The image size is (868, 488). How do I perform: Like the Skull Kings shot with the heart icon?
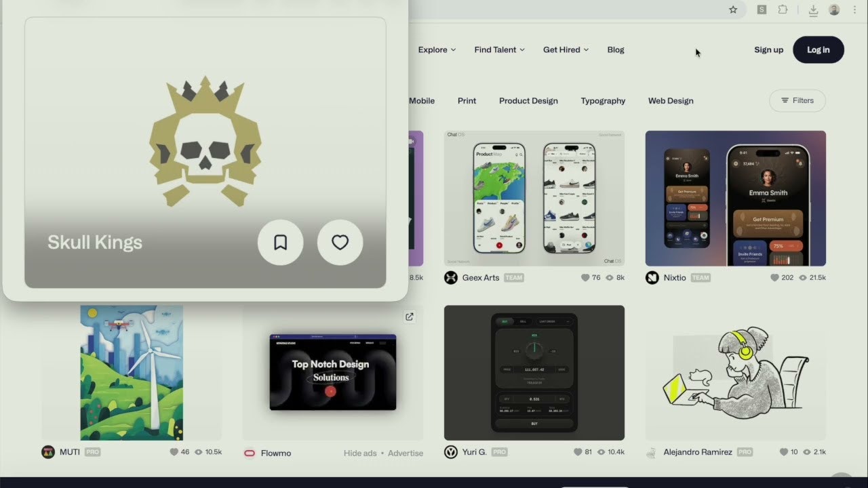[340, 242]
